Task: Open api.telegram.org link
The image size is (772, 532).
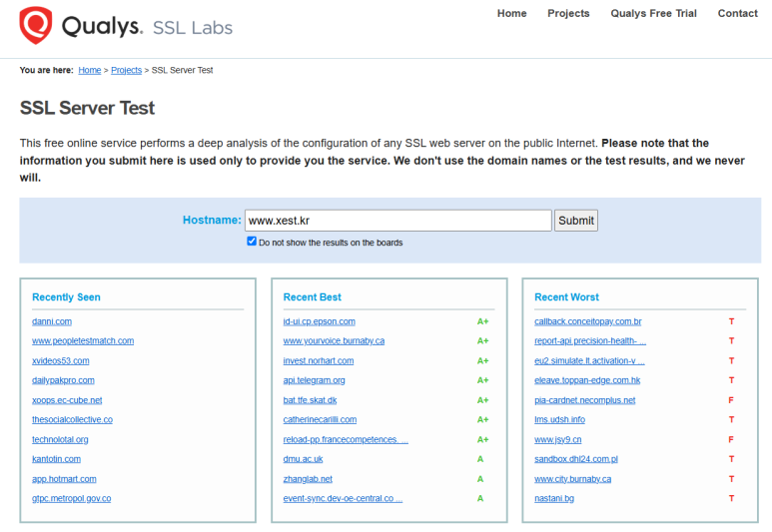Action: point(315,380)
